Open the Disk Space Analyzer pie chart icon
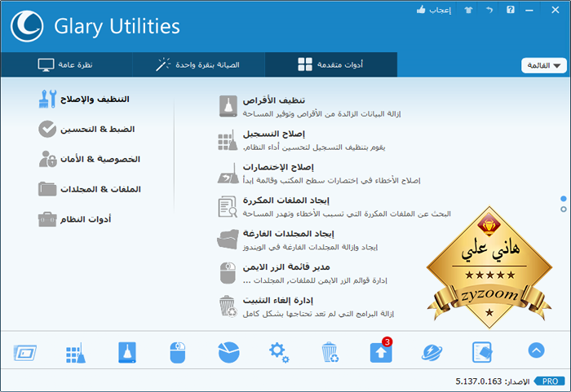Viewport: 571px width, 392px height. pyautogui.click(x=228, y=352)
